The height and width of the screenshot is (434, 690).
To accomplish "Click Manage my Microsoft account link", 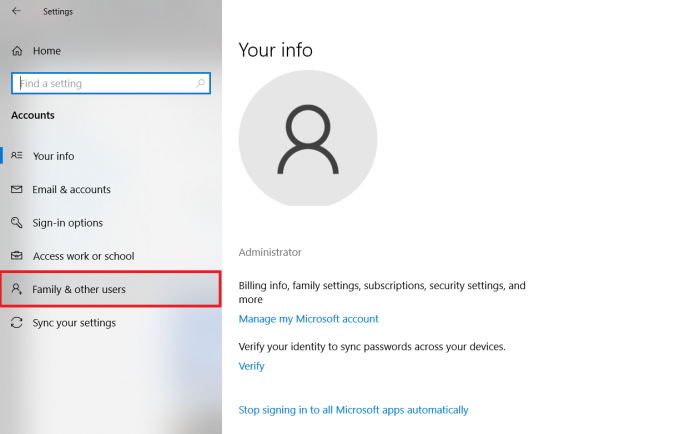I will click(x=308, y=319).
